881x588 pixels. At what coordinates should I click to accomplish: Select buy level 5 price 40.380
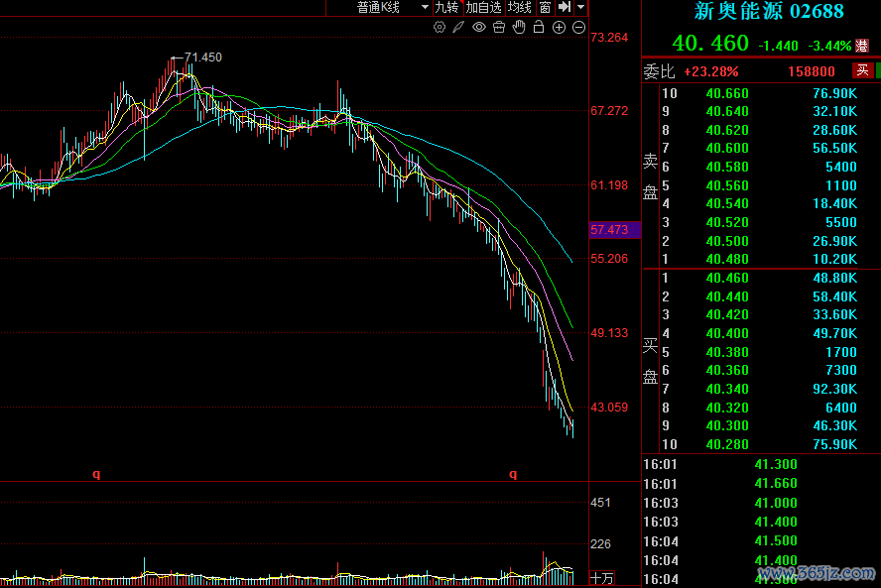727,352
